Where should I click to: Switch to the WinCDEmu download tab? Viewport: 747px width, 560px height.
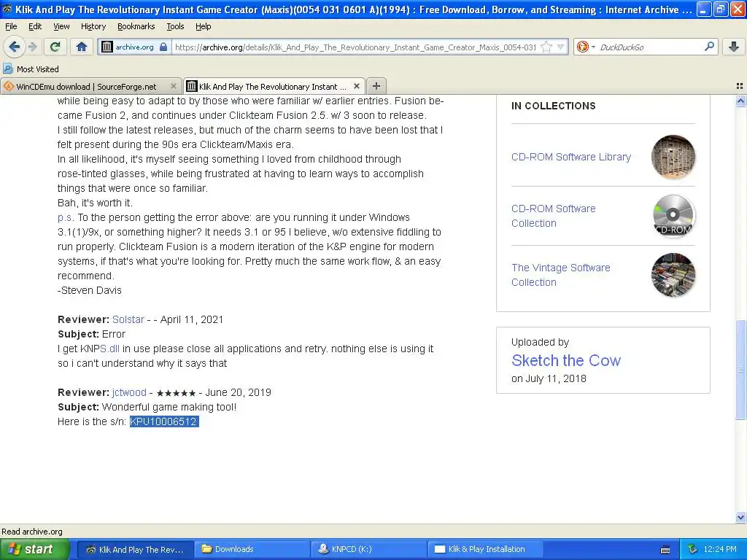[x=86, y=87]
